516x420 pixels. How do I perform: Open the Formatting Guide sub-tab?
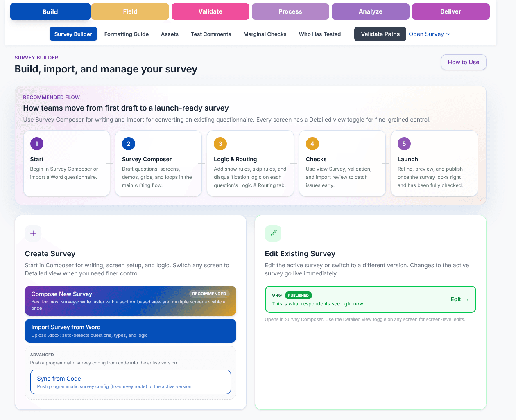pyautogui.click(x=127, y=34)
